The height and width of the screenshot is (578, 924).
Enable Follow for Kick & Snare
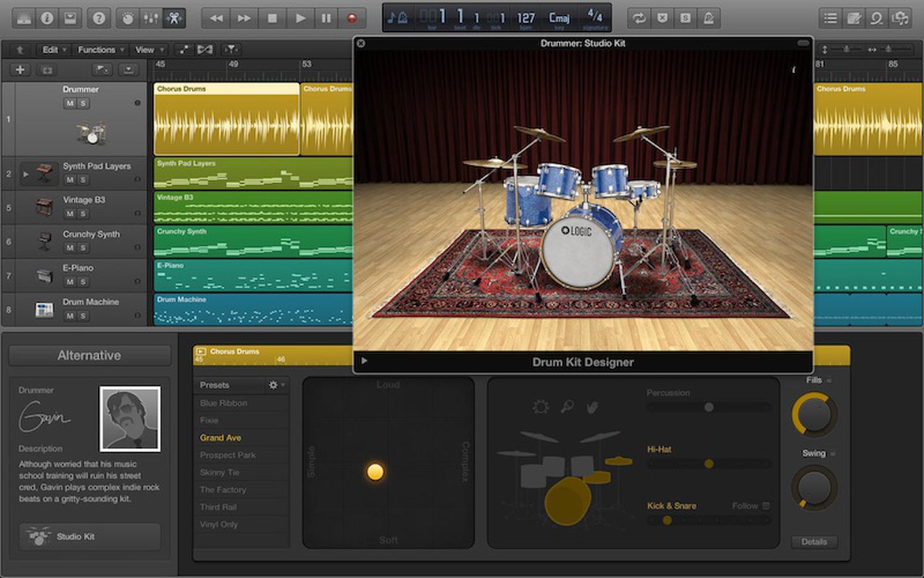point(765,505)
